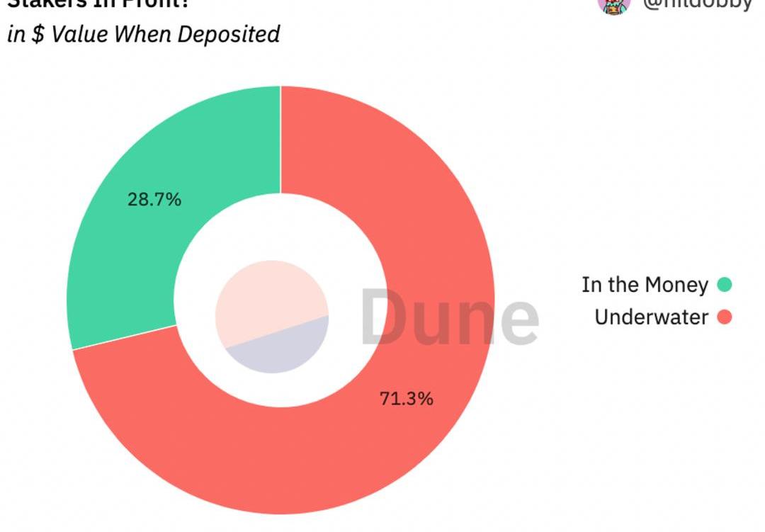Click the "$" symbol in the subtitle

click(x=39, y=34)
